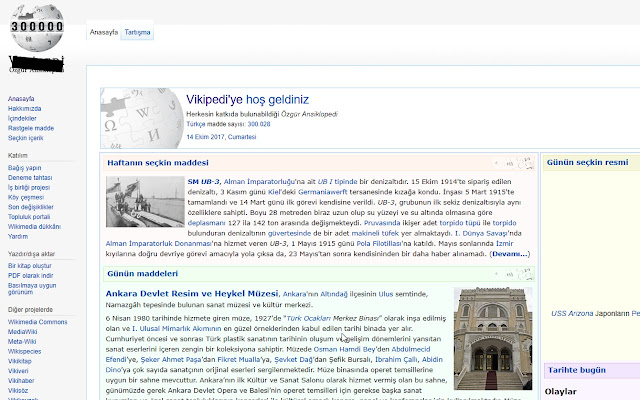The width and height of the screenshot is (640, 400).
Task: Open UB I tipinde link
Action: coord(337,182)
